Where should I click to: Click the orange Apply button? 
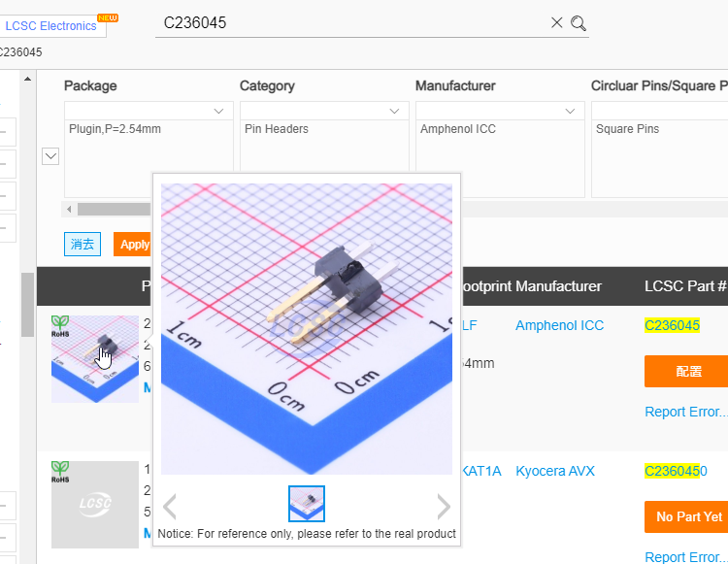[132, 245]
